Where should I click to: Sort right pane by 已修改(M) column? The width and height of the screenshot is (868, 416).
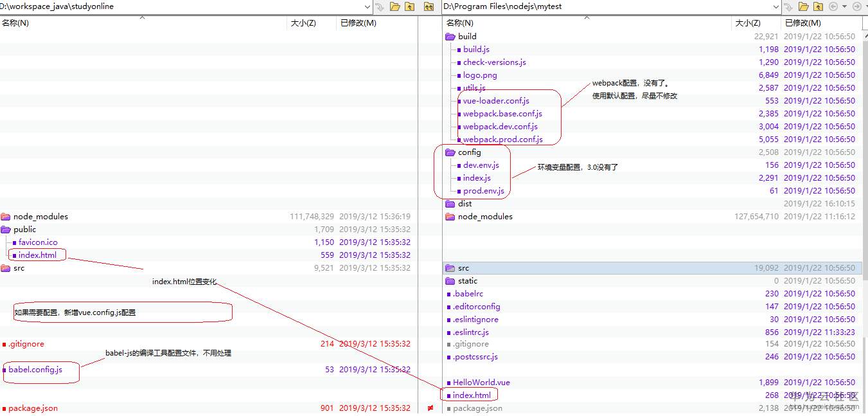(802, 23)
